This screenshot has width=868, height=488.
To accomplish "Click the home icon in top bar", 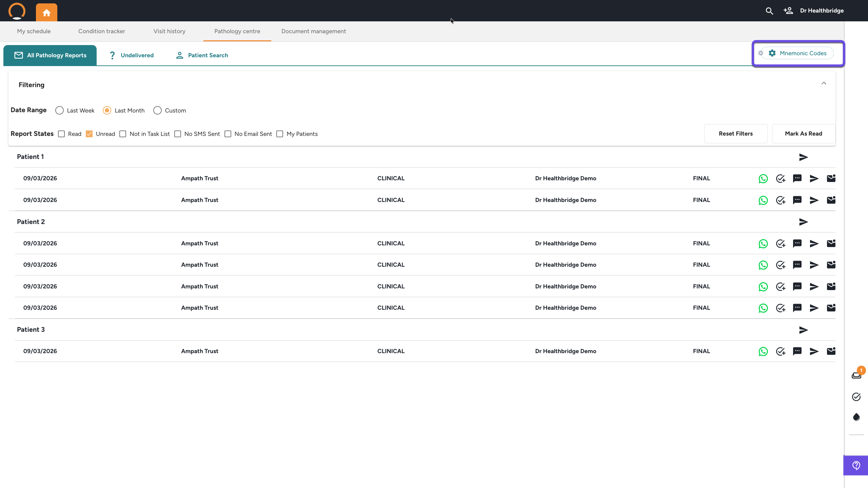I will point(46,13).
